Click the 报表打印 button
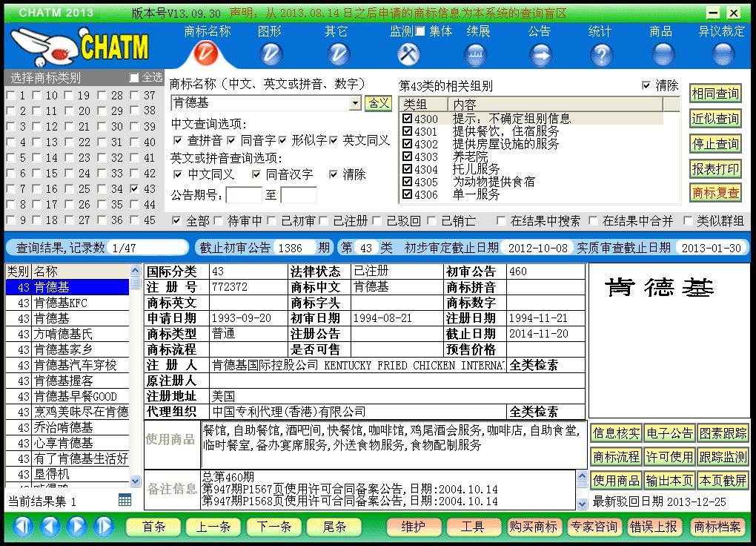The image size is (756, 546). (x=715, y=169)
